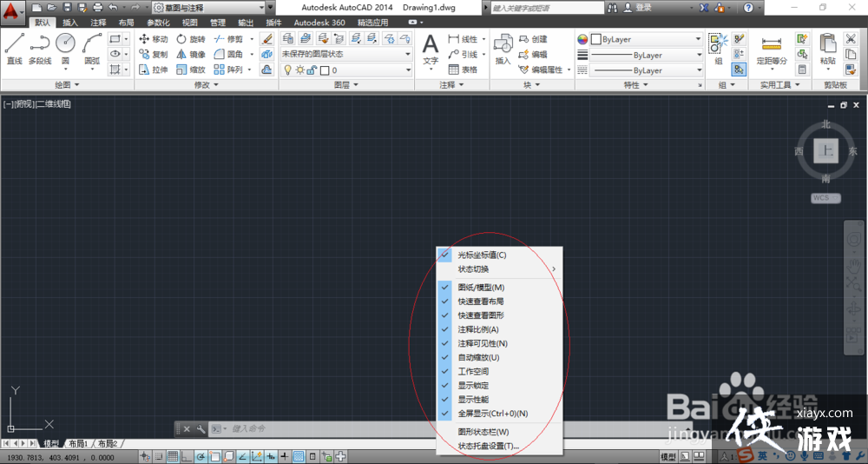
Task: Click the eraser icon in 修改 panel
Action: pos(266,39)
